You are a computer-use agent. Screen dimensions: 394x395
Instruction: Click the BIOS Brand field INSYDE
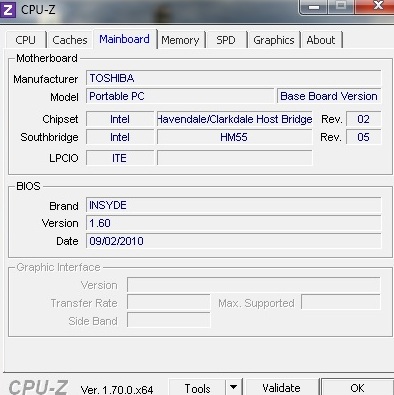point(233,205)
